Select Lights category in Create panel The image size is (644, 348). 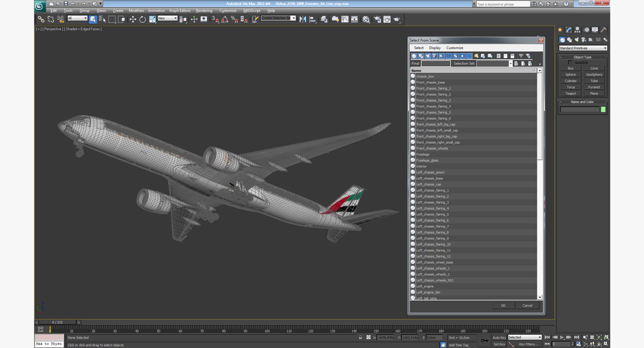click(577, 40)
